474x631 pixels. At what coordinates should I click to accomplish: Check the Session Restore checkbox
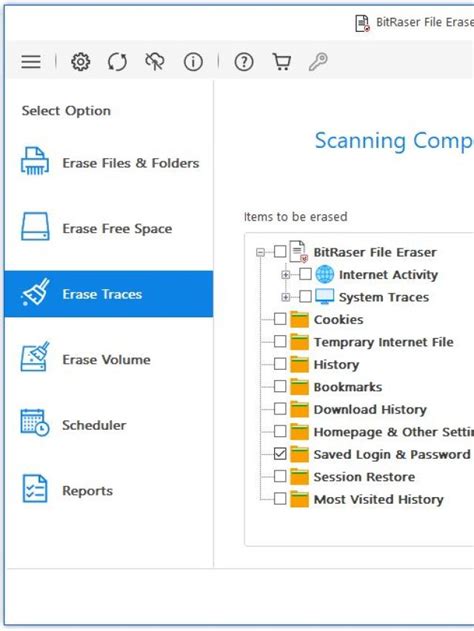[x=280, y=476]
